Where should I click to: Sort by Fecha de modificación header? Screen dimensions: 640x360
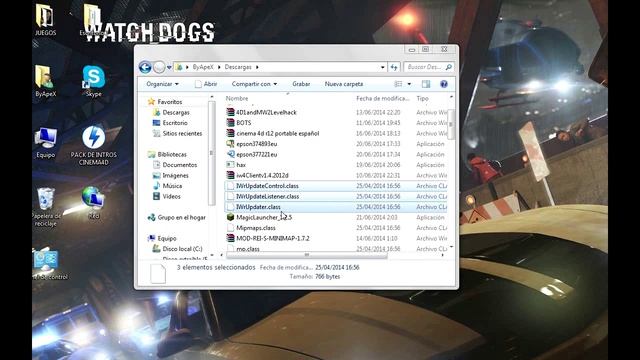pos(383,98)
